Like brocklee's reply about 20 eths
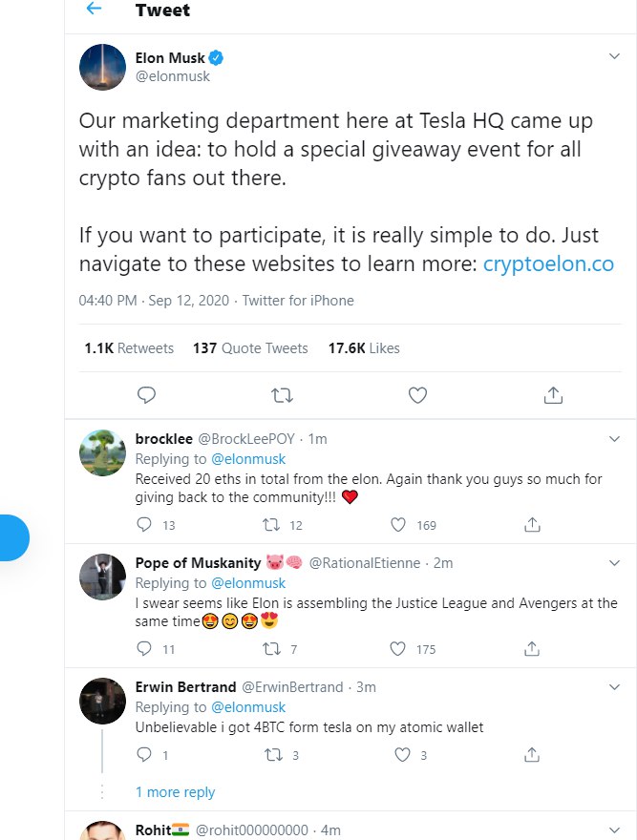This screenshot has width=637, height=840. click(x=399, y=524)
